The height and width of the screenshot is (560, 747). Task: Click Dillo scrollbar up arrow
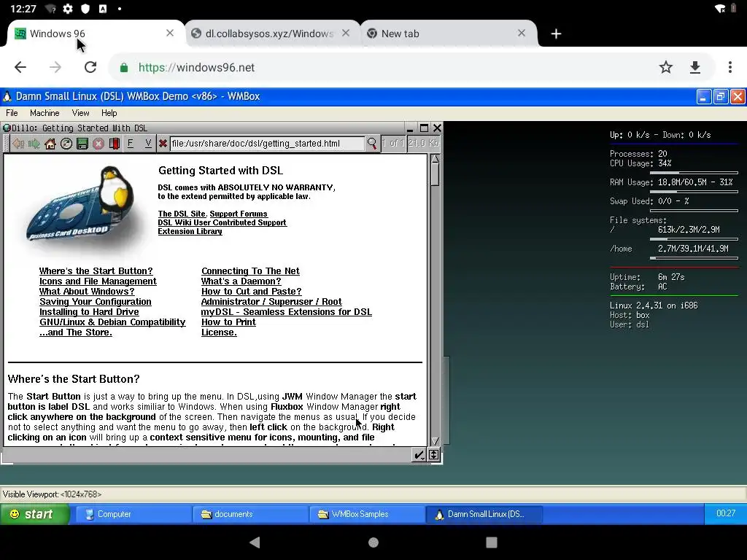coord(435,158)
